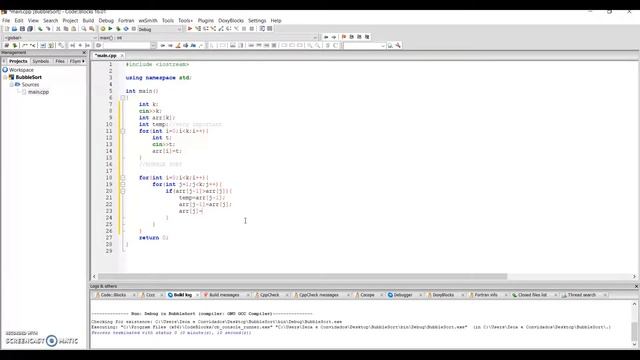Open the File menu

click(x=6, y=20)
